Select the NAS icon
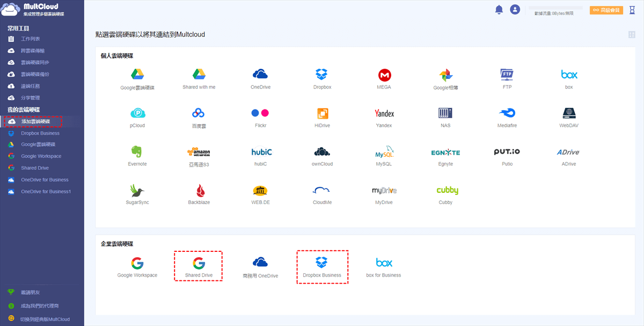 (x=445, y=113)
